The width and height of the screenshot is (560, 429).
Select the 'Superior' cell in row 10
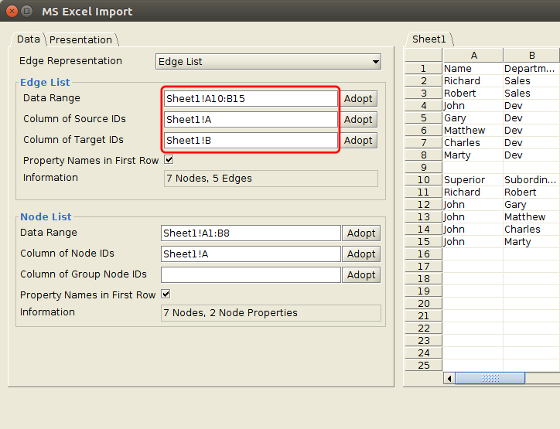click(473, 180)
